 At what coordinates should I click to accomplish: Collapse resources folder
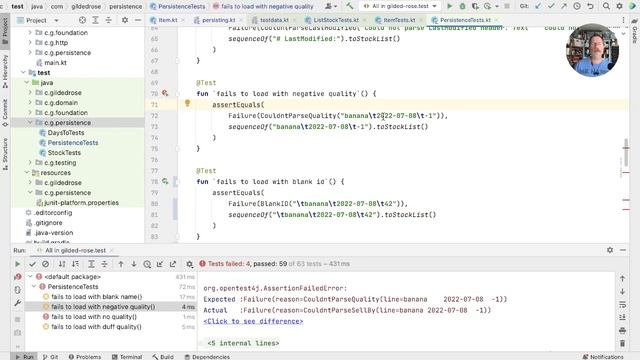tap(27, 173)
